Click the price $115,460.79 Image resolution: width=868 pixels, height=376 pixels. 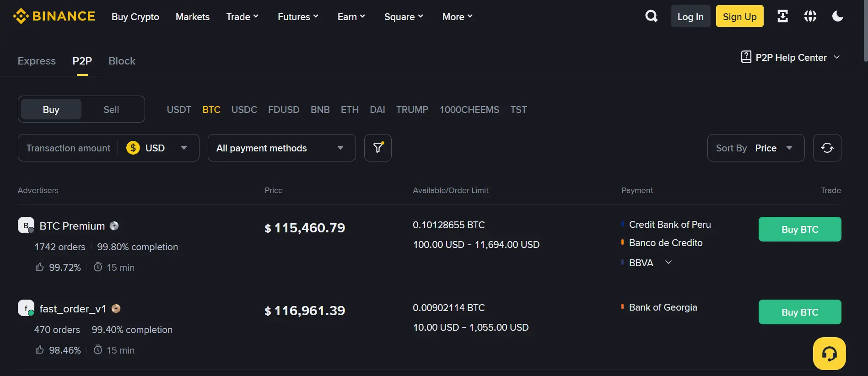pos(305,228)
